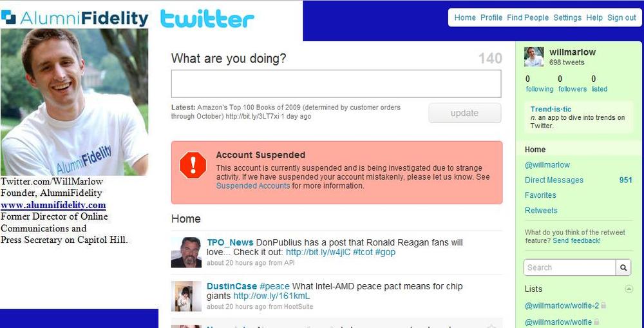
Task: Click the AlumniFidelity logo
Action: (75, 19)
